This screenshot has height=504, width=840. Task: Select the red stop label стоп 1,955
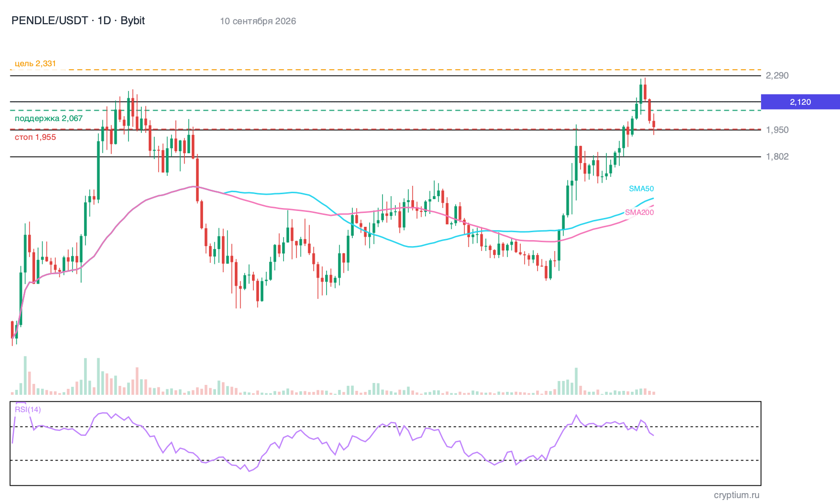pyautogui.click(x=36, y=137)
